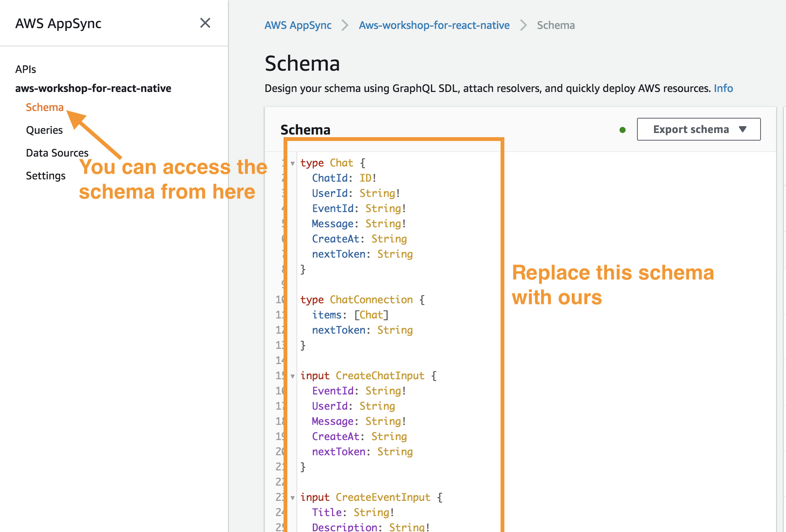The image size is (786, 532).
Task: Place cursor on 'Title: String!' line
Action: click(x=353, y=512)
